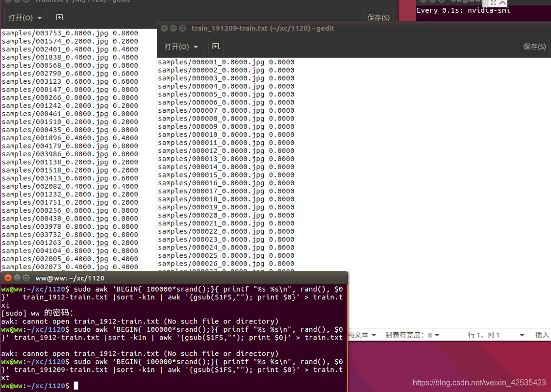
Task: Close the terminal window ww@ww: ~/xc/1120
Action: (8, 278)
